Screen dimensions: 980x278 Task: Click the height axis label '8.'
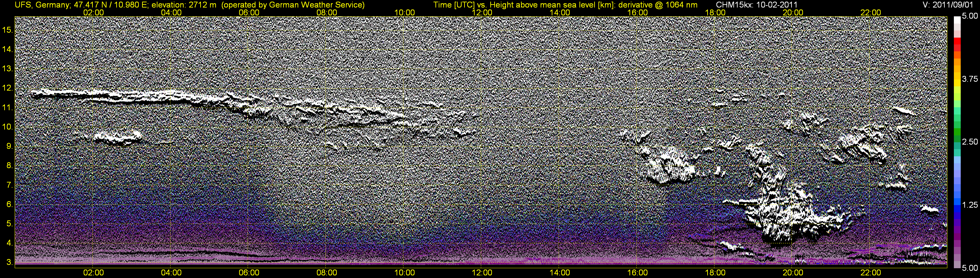(9, 166)
